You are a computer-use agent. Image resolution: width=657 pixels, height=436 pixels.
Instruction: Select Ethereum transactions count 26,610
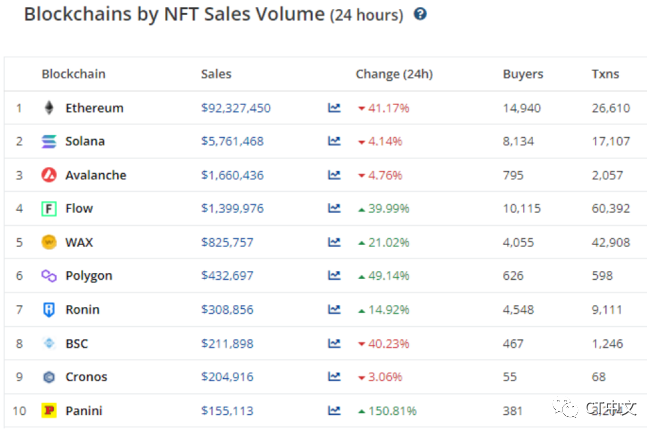tap(611, 108)
